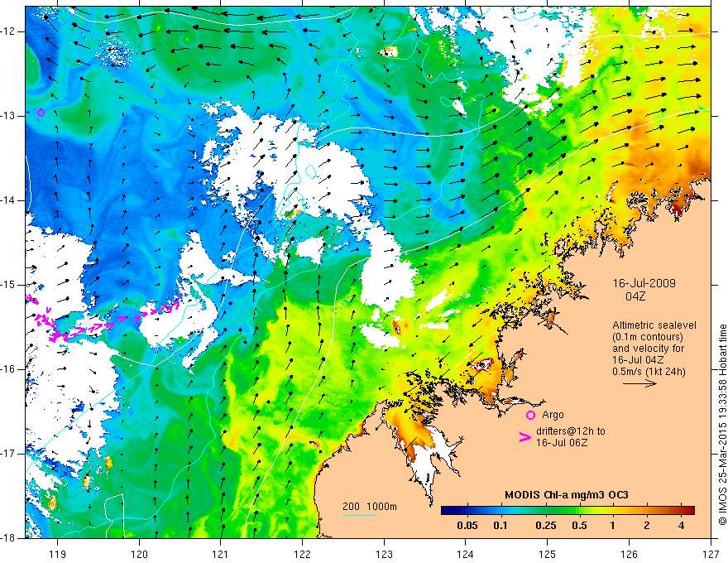Screen dimensions: 728x563
Task: Click the colorbar value "0.25"
Action: (545, 526)
